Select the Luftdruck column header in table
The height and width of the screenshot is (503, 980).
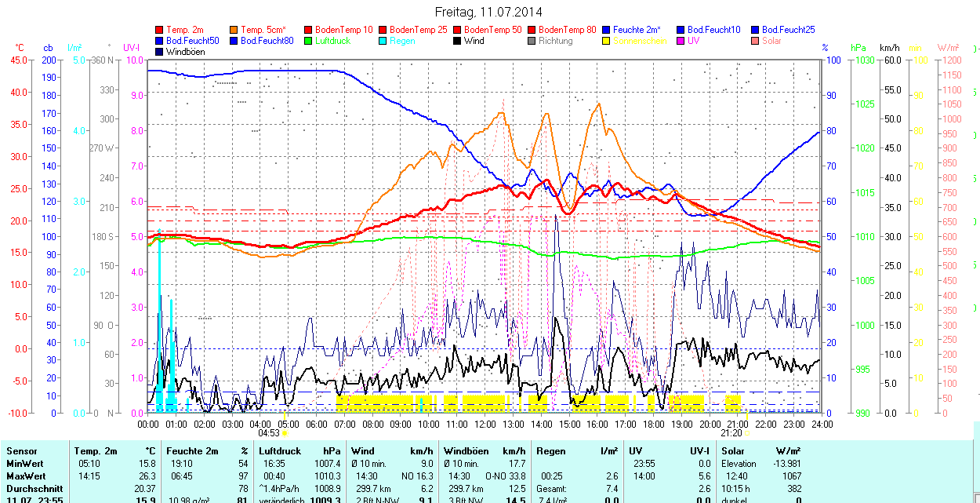coord(279,451)
